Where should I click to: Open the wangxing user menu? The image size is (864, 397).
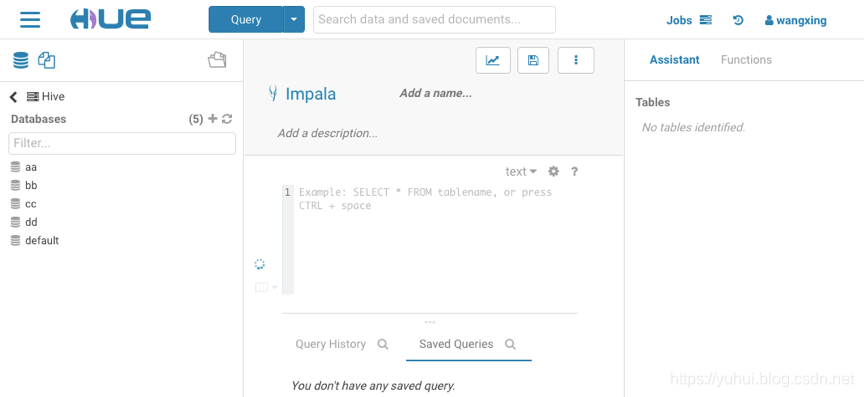[796, 20]
